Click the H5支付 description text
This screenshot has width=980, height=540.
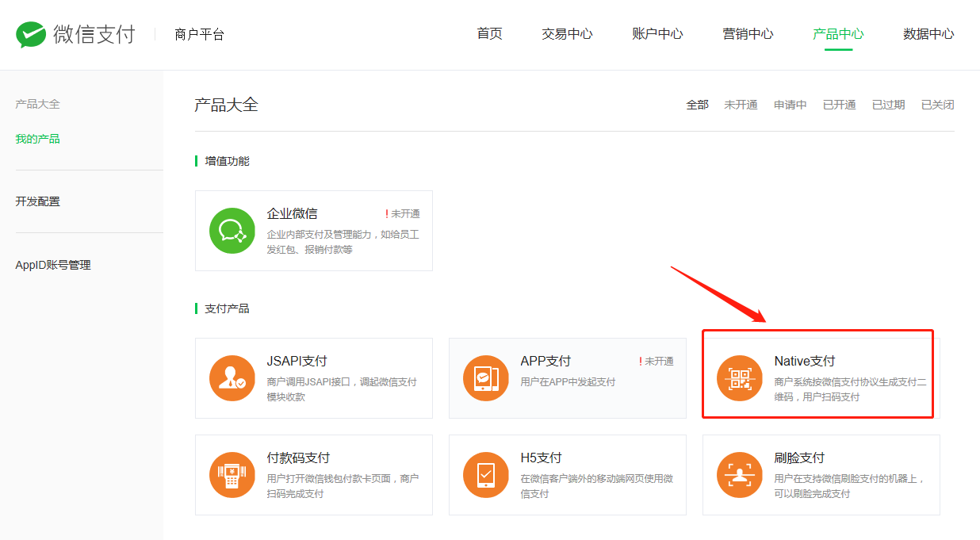(x=598, y=486)
